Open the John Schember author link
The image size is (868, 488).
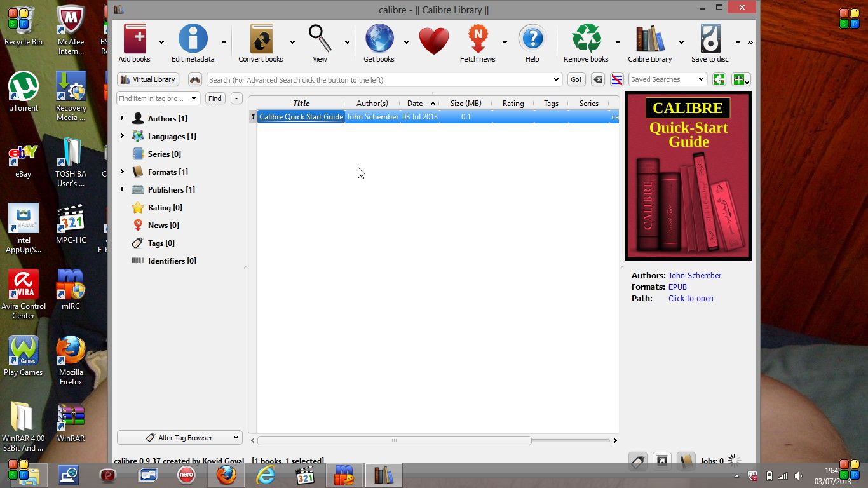coord(695,275)
